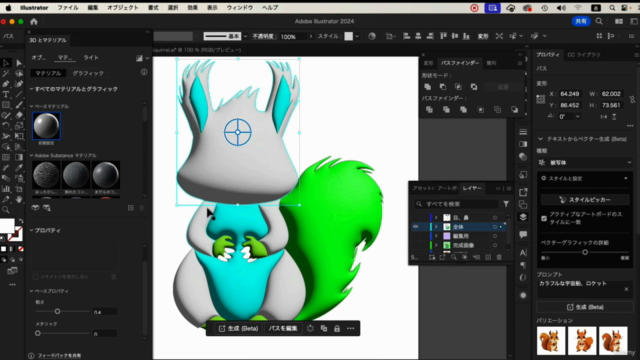Toggle visibility of 目、鼻 layer
This screenshot has height=360, width=640.
coord(416,218)
